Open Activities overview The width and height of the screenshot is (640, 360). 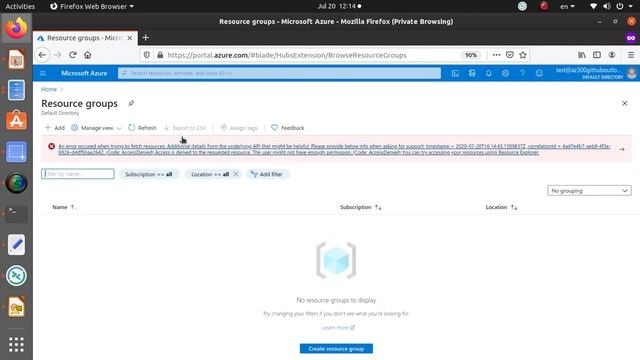[20, 6]
